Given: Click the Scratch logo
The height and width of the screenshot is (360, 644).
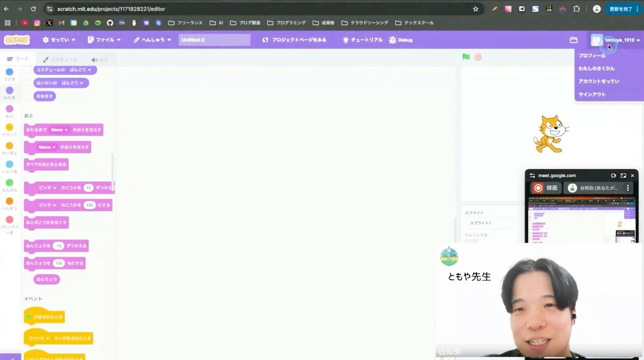Looking at the screenshot, I should tap(17, 40).
